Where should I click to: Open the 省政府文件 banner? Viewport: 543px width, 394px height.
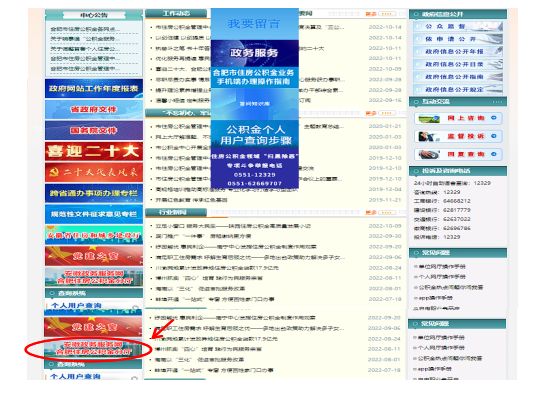tap(94, 109)
